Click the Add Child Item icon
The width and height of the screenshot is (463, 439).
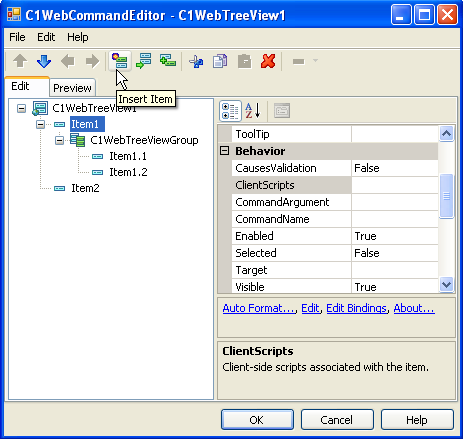point(168,61)
